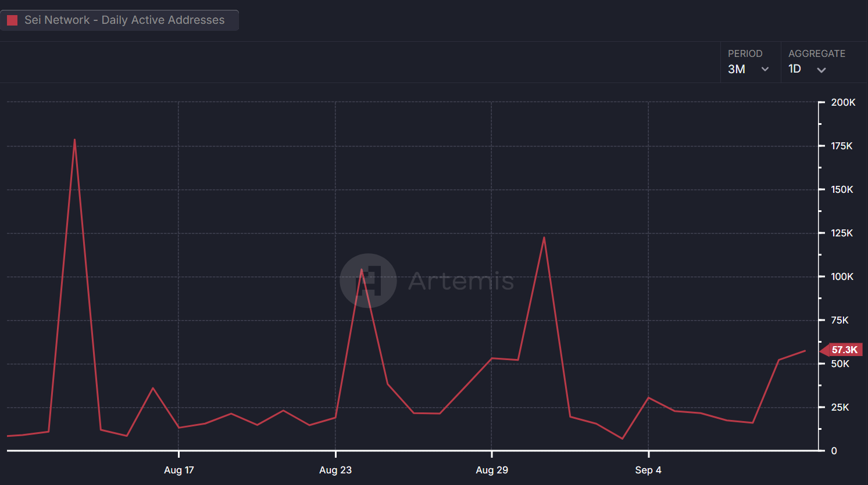The height and width of the screenshot is (485, 868).
Task: Click the 100K y-axis label
Action: pyautogui.click(x=842, y=276)
